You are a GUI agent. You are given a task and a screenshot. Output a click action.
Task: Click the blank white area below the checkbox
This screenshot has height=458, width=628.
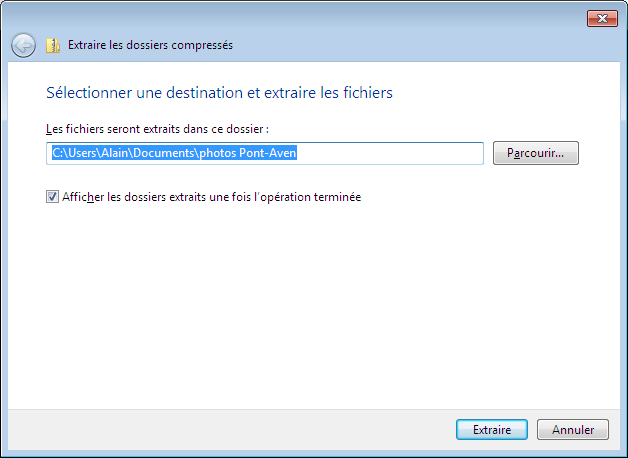[x=312, y=304]
